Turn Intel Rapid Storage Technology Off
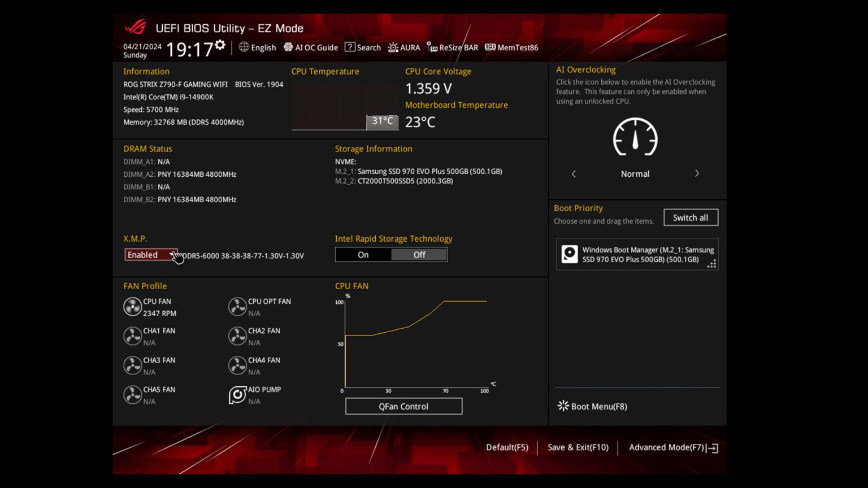The image size is (868, 488). [x=419, y=255]
